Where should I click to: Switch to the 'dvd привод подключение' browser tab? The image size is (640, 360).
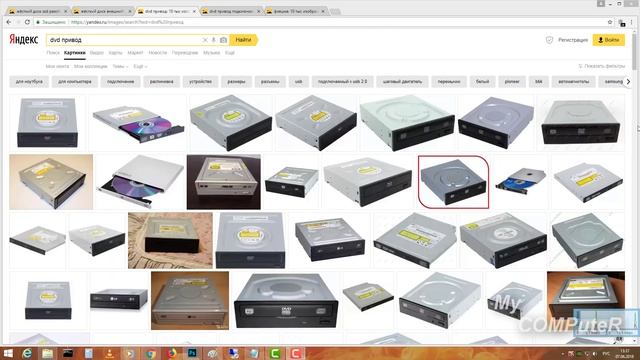click(231, 11)
